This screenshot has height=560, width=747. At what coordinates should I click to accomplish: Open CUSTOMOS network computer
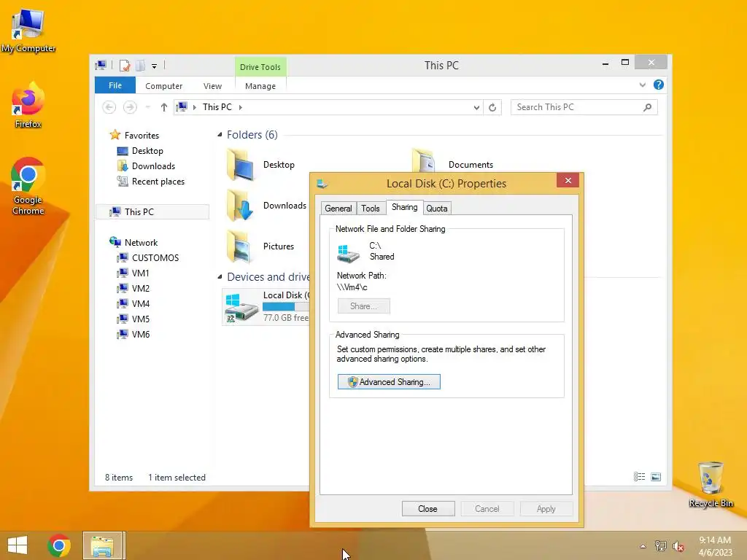(155, 257)
